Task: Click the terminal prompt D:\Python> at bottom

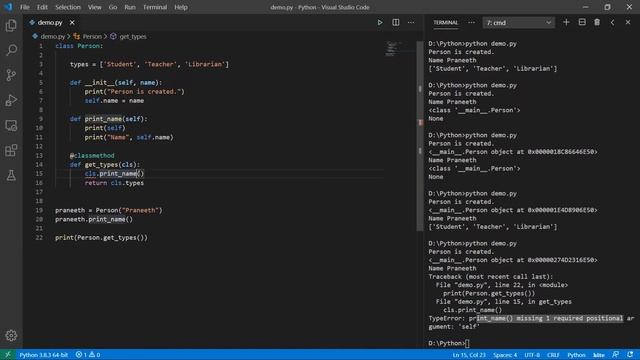Action: [x=447, y=343]
